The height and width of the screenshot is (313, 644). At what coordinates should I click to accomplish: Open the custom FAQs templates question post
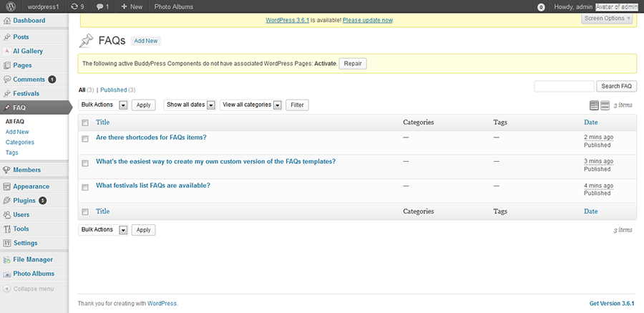[x=215, y=162]
